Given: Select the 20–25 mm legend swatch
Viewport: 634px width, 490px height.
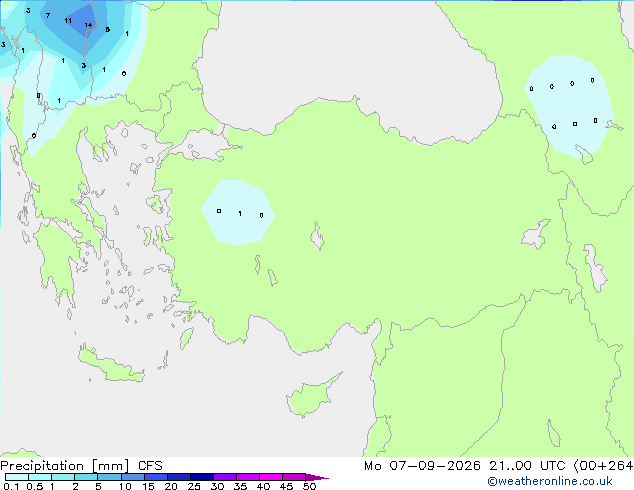Looking at the screenshot, I should 179,477.
